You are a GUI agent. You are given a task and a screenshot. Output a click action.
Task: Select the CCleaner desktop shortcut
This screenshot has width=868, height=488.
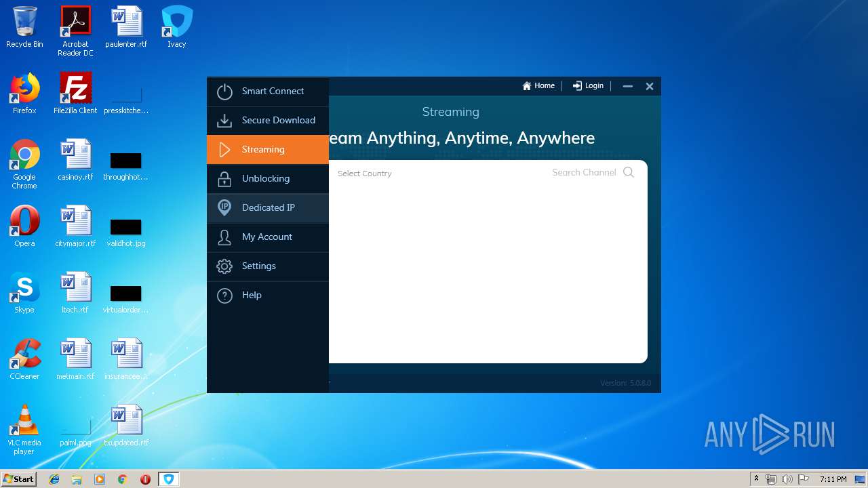coord(24,359)
